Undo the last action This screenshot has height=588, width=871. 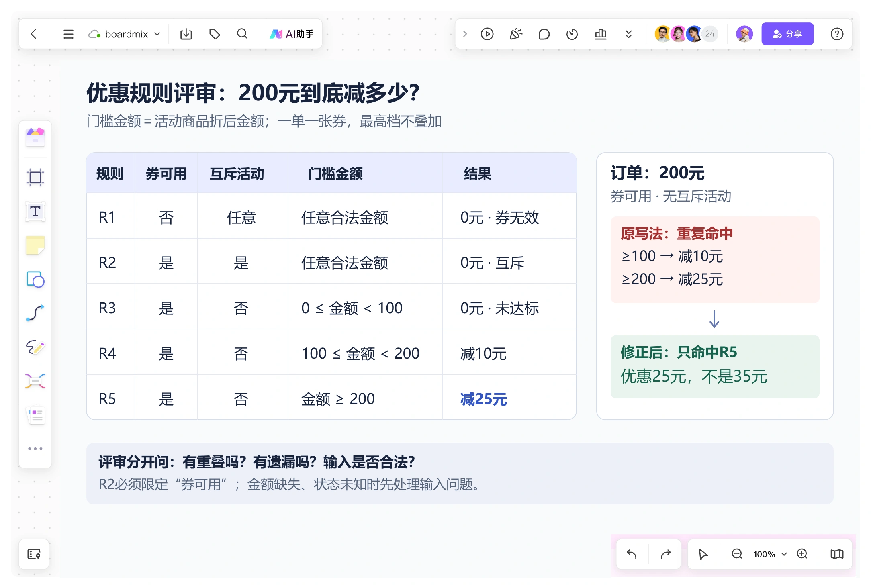coord(632,554)
